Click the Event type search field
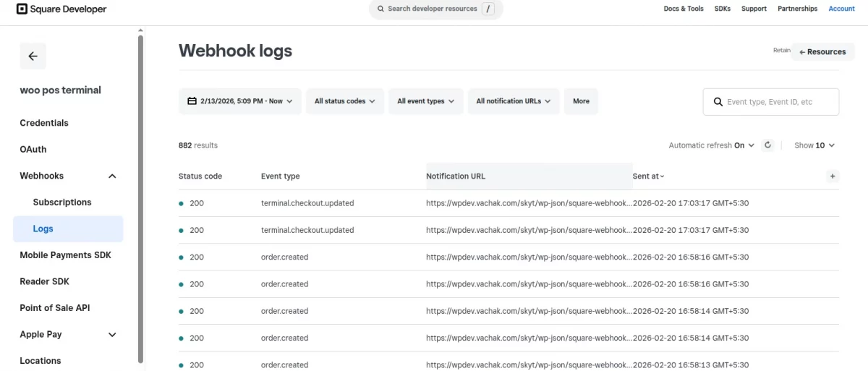 [x=778, y=102]
